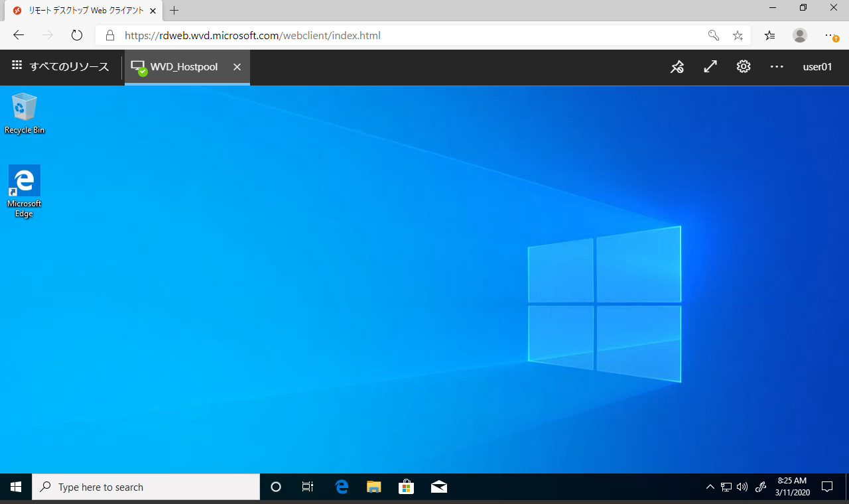
Task: Click the pen input tray icon
Action: tap(761, 487)
